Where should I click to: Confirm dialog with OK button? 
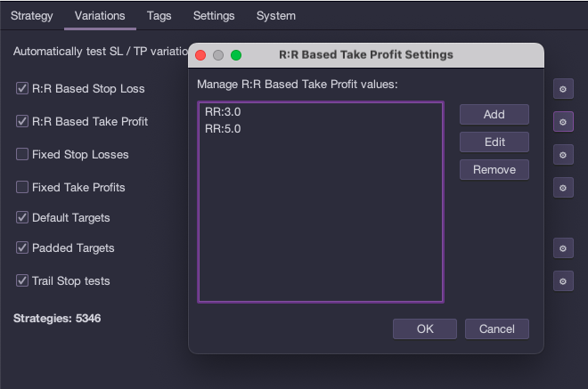point(425,329)
